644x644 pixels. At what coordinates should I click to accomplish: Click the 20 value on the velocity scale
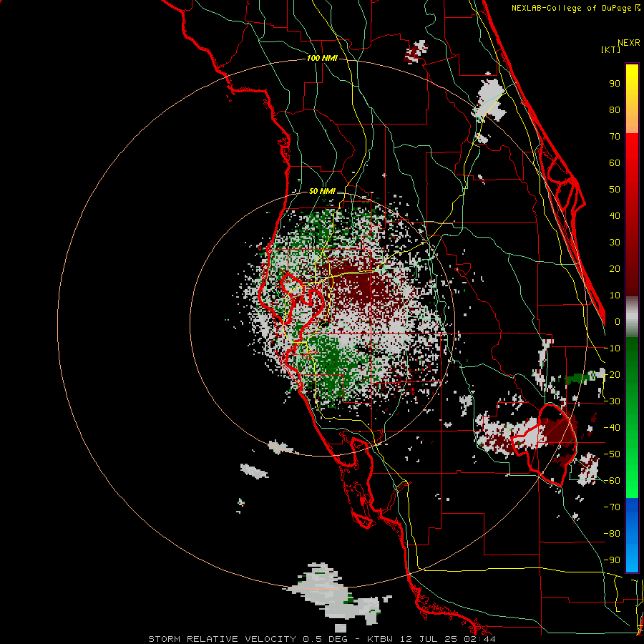(x=615, y=269)
